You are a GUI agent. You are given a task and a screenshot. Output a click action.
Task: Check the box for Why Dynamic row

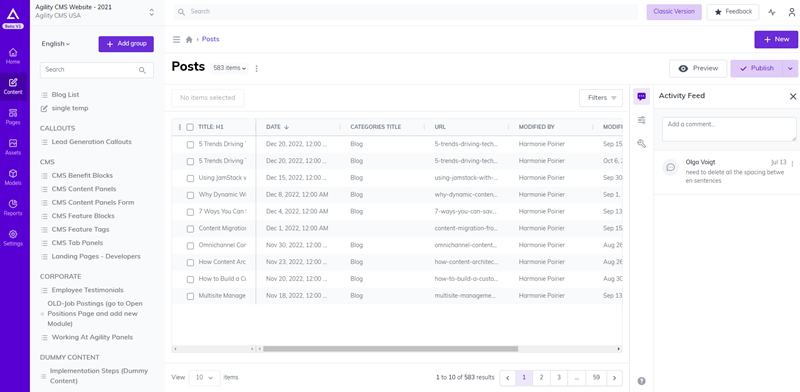[190, 195]
